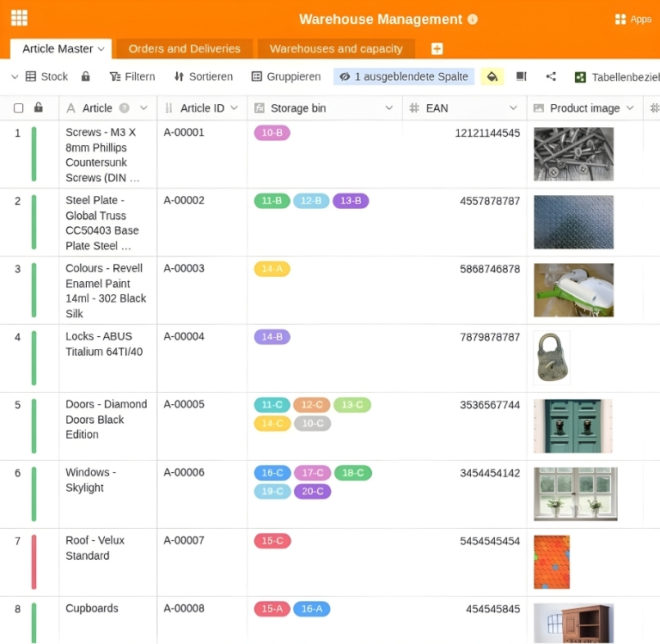Open the Apps panel
Viewport: 660px width, 644px height.
633,19
